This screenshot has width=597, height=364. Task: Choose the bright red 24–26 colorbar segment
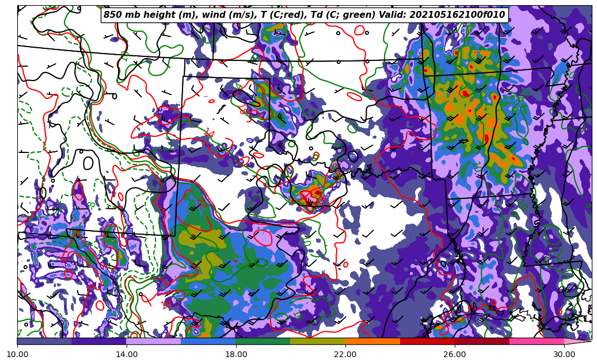pos(427,341)
